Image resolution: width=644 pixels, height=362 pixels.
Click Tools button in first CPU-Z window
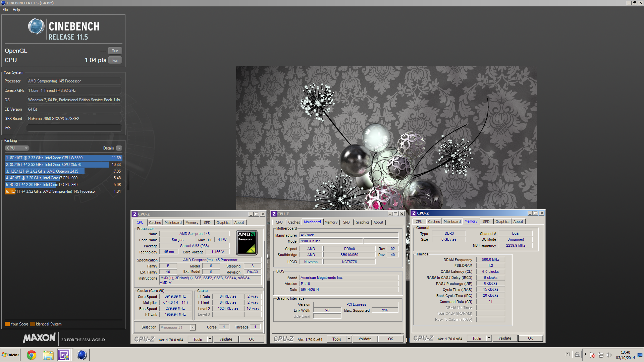click(x=198, y=339)
